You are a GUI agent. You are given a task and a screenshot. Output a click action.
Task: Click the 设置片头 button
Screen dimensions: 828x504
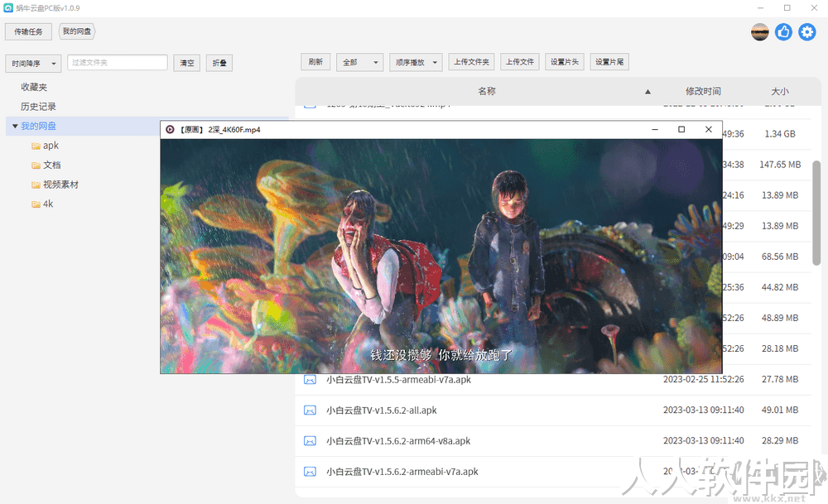(565, 62)
